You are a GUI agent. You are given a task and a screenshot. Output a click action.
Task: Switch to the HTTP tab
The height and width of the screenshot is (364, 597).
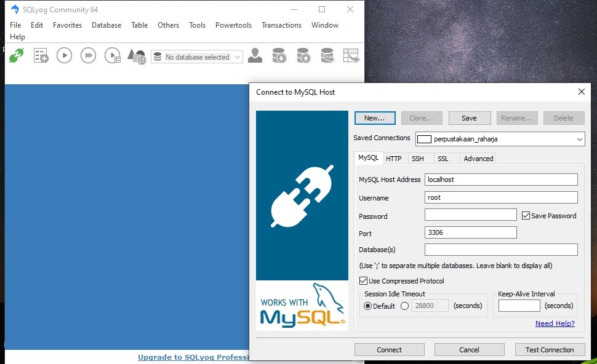(x=394, y=159)
